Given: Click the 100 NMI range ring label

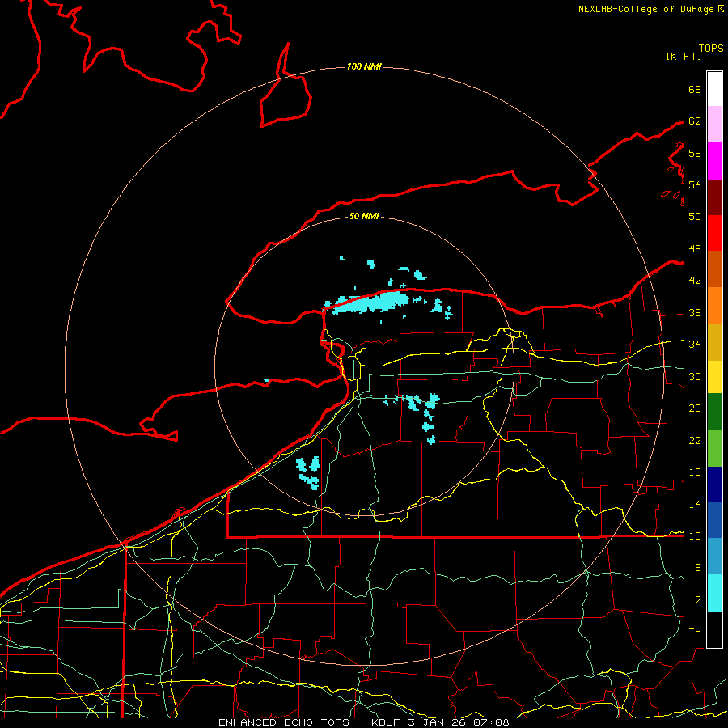Looking at the screenshot, I should point(364,66).
